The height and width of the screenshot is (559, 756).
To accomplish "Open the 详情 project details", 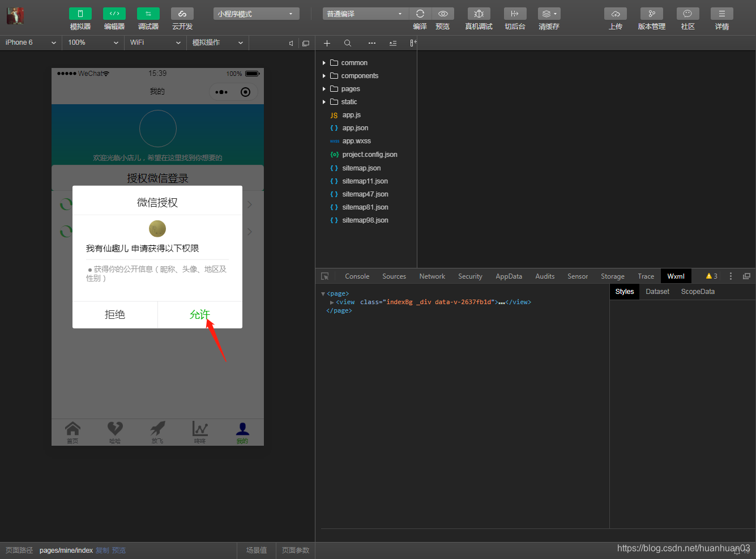I will click(722, 14).
